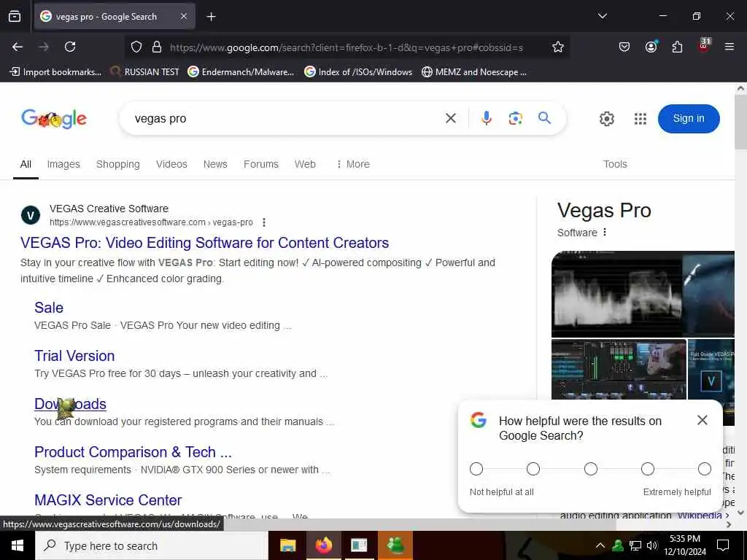View site security lock icon
This screenshot has width=747, height=560.
click(157, 47)
